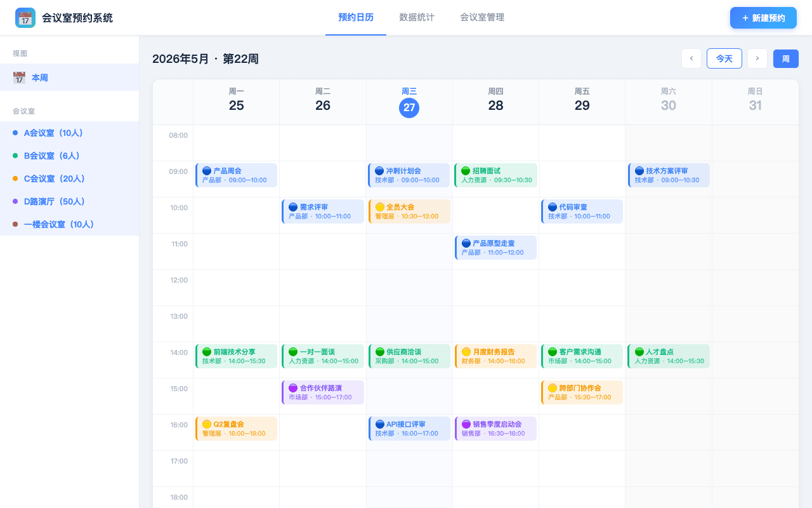Toggle 一楼会议室（10人） filter
This screenshot has height=508, width=812.
pos(70,224)
